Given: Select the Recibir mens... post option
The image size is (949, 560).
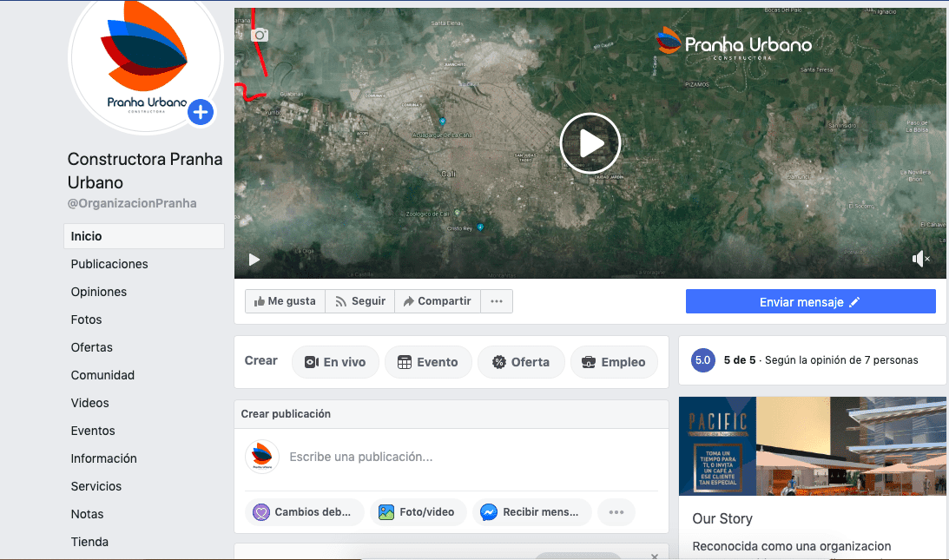Looking at the screenshot, I should click(531, 512).
